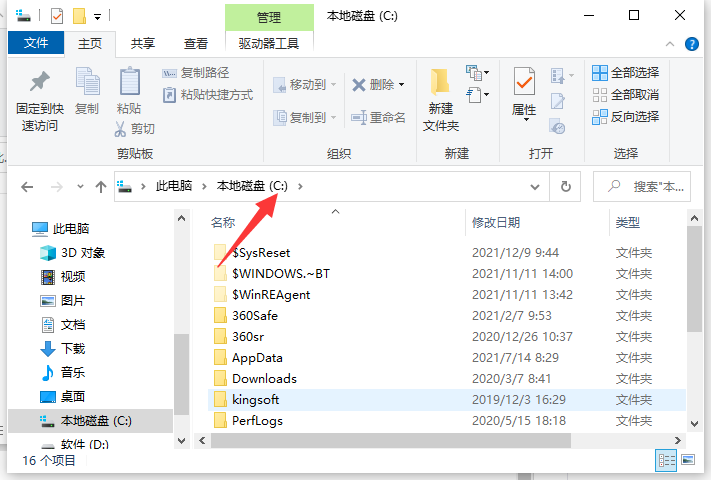Click the Cut scissors button
Screen dimensions: 711x480
coord(134,128)
